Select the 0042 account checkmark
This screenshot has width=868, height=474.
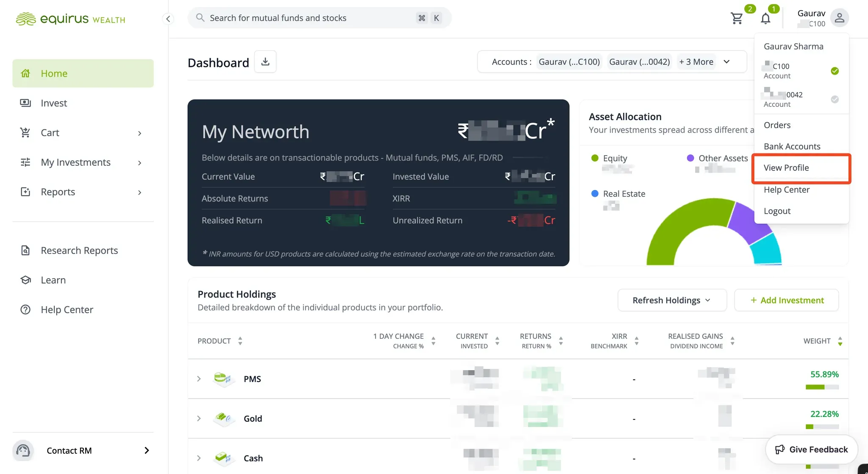tap(835, 99)
